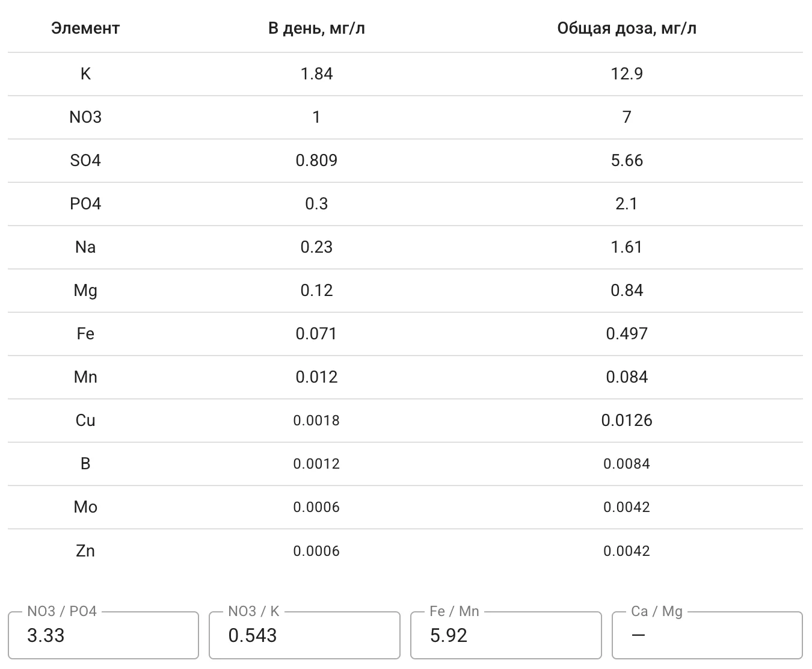
Task: Select the K element row
Action: click(85, 73)
